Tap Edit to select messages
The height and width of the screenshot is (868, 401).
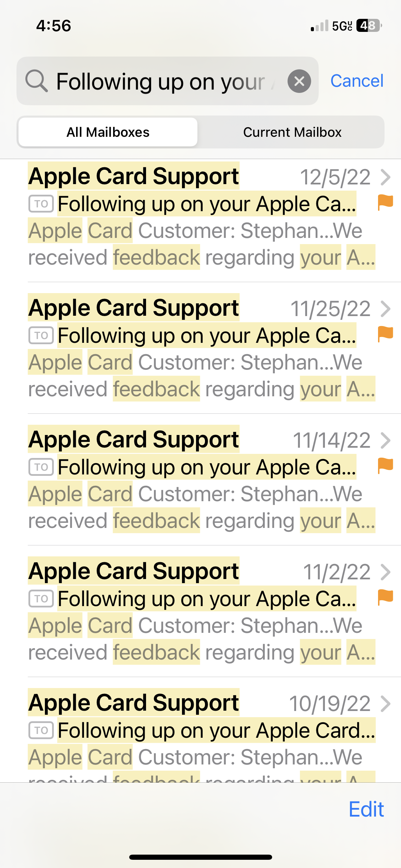366,809
